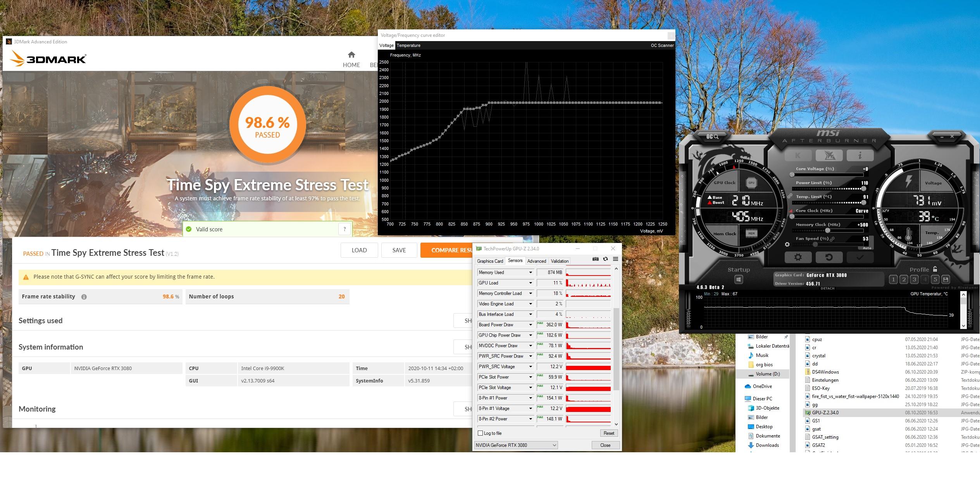The width and height of the screenshot is (980, 479).
Task: Click the question mark beside Valid score
Action: click(344, 229)
